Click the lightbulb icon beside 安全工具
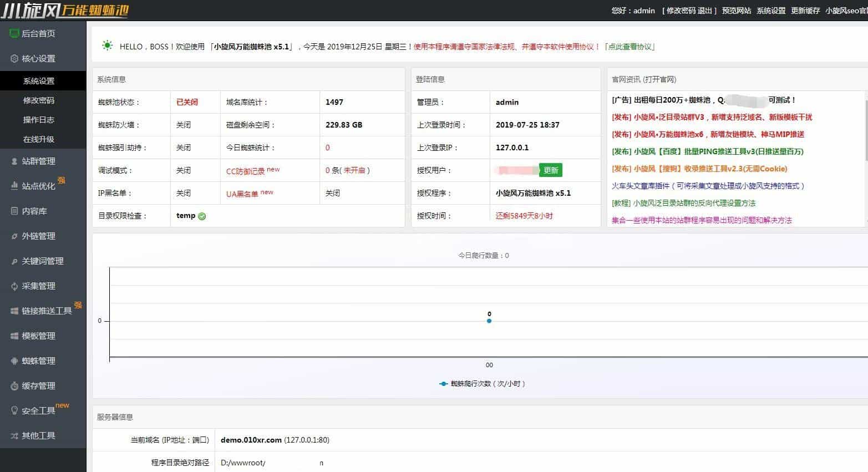This screenshot has height=472, width=868. 14,410
